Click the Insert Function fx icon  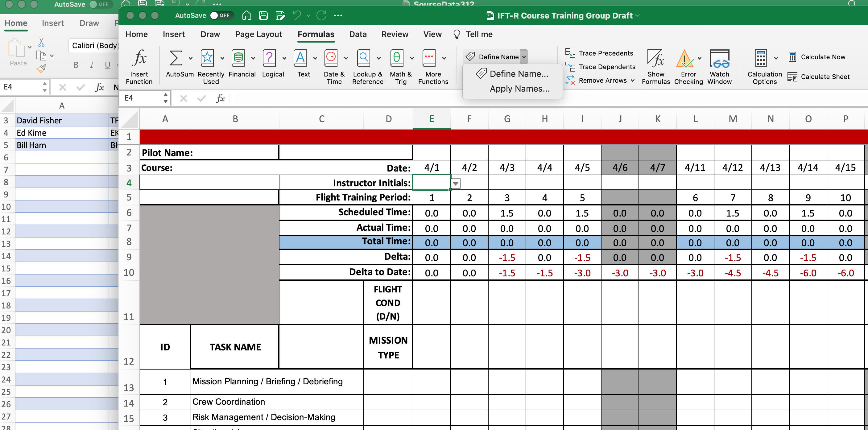(x=139, y=58)
